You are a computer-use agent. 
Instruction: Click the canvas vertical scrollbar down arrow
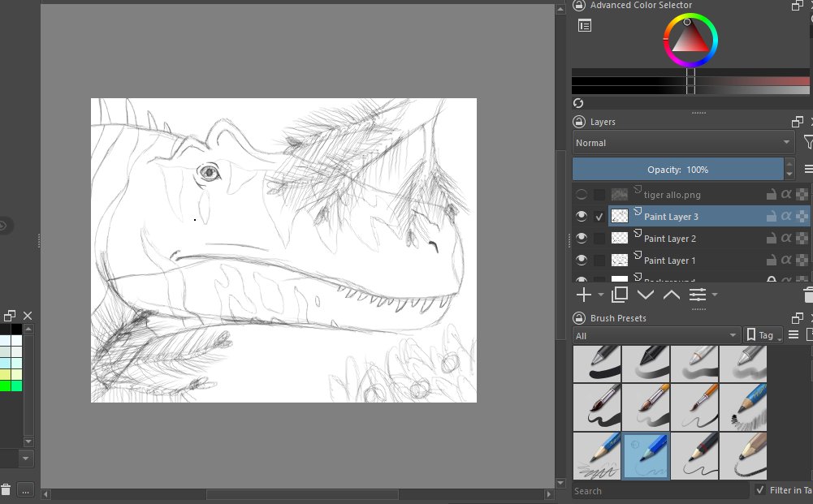(x=560, y=483)
